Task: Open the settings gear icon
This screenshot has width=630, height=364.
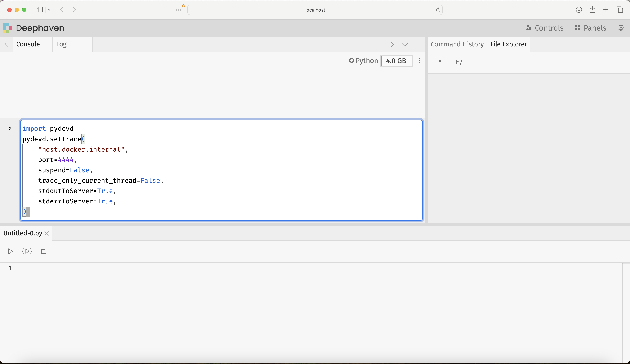Action: coord(621,28)
